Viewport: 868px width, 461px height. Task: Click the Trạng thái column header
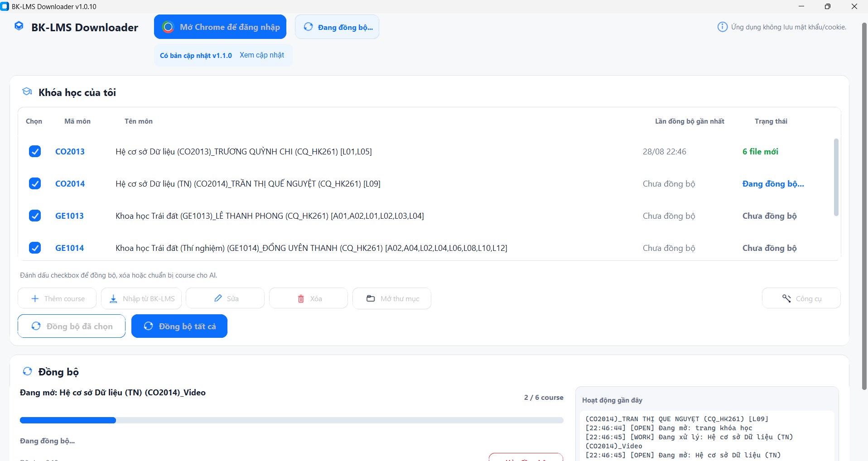[771, 121]
